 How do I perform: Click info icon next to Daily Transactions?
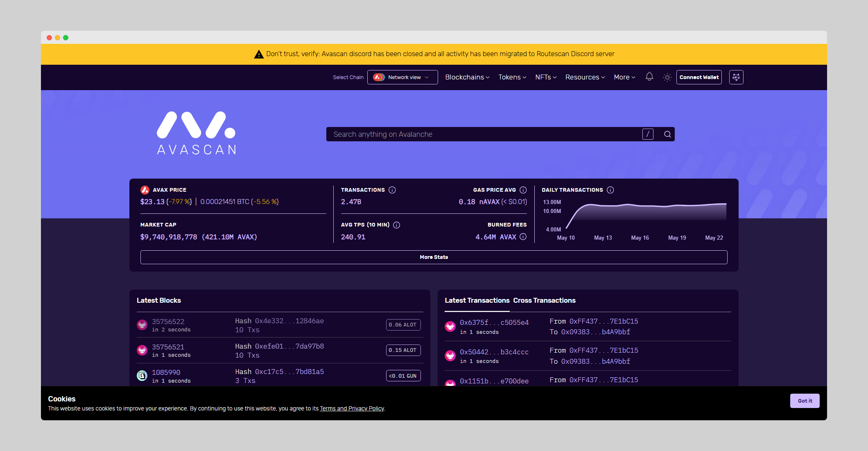pyautogui.click(x=610, y=190)
